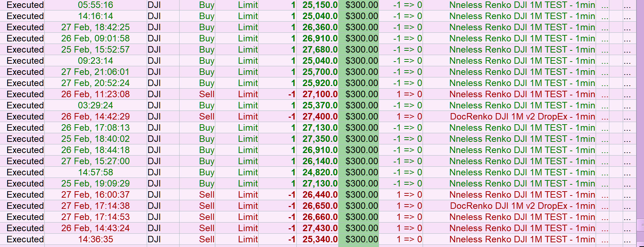
Task: Open DocRenko strategy name in the 26,650.0 row
Action: click(x=522, y=206)
